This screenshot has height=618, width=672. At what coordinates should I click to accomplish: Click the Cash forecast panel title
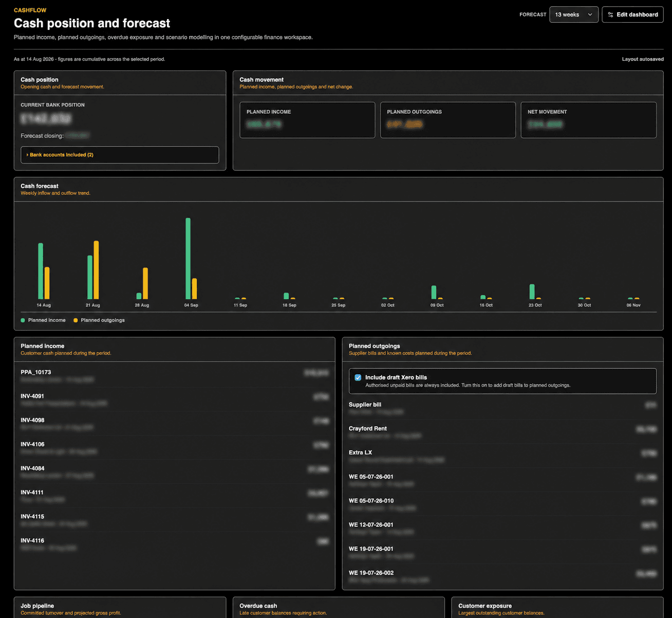click(x=40, y=186)
